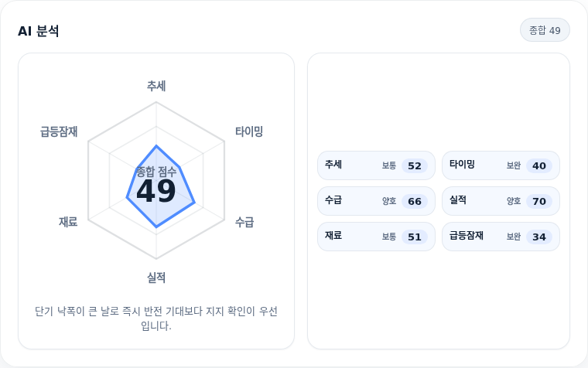
Task: Click the 수급 axis label on radar chart
Action: click(244, 222)
